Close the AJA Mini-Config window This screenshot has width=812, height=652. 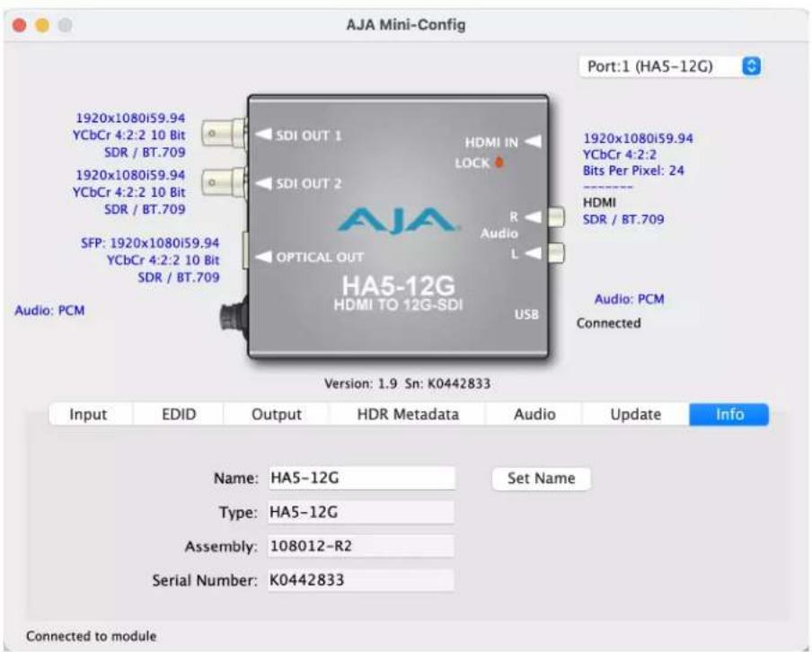click(x=20, y=25)
